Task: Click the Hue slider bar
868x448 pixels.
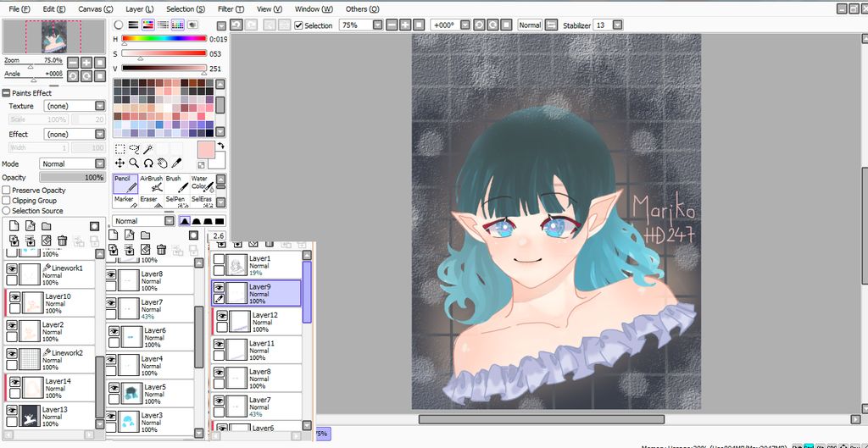Action: (164, 39)
